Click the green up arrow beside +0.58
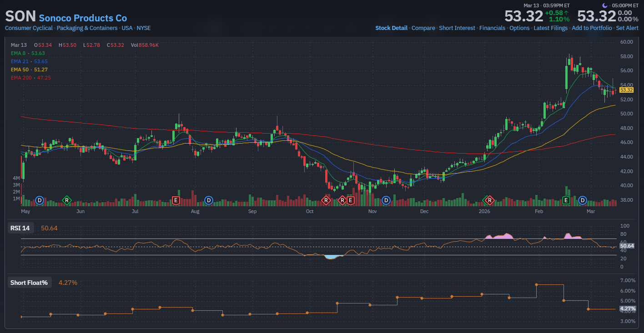Viewport: 644px width, 333px height. (566, 13)
